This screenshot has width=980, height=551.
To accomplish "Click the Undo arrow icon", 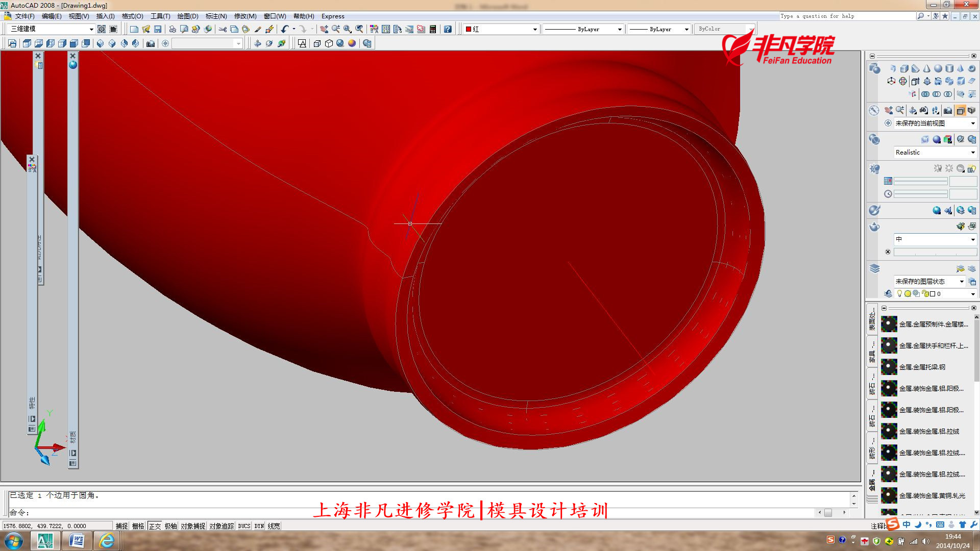I will click(x=285, y=29).
